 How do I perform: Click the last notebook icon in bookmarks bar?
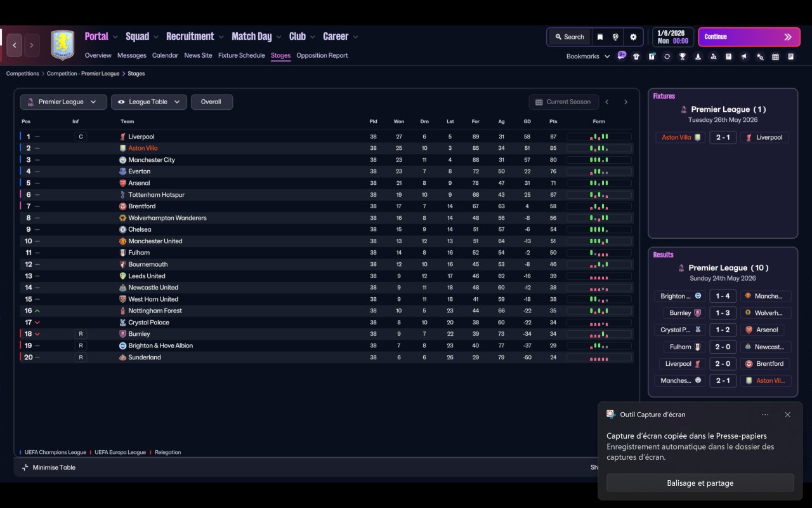click(x=791, y=57)
